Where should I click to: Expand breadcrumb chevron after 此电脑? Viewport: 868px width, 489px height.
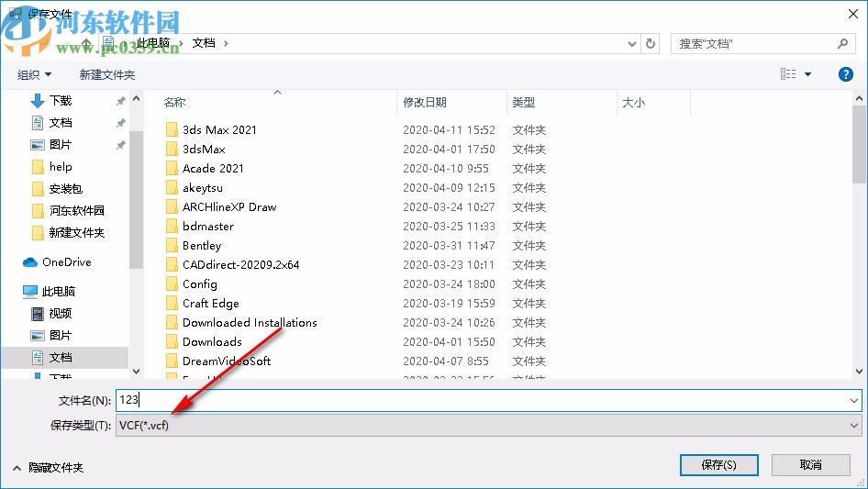(181, 43)
